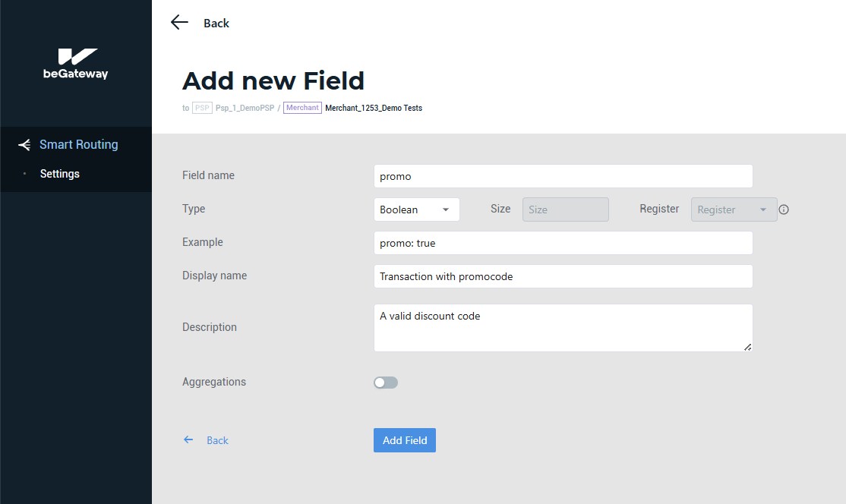Click the Psp_1_DemoPSP breadcrumb link

pos(244,108)
